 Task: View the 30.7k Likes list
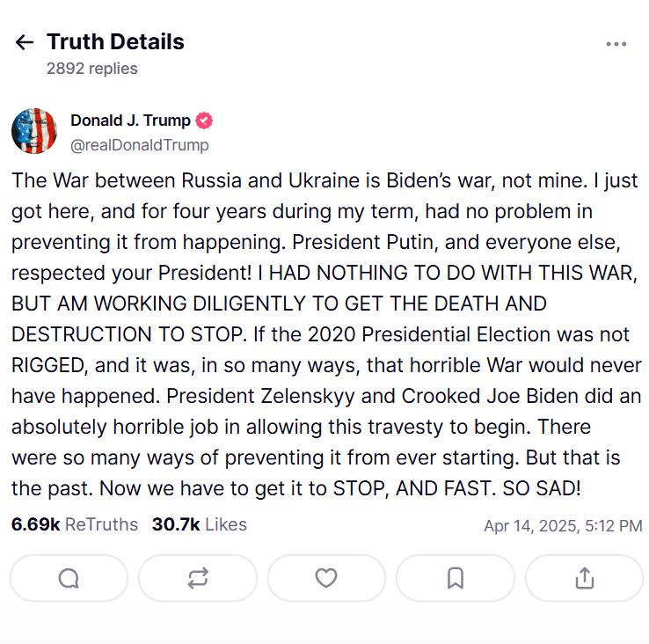pos(199,524)
